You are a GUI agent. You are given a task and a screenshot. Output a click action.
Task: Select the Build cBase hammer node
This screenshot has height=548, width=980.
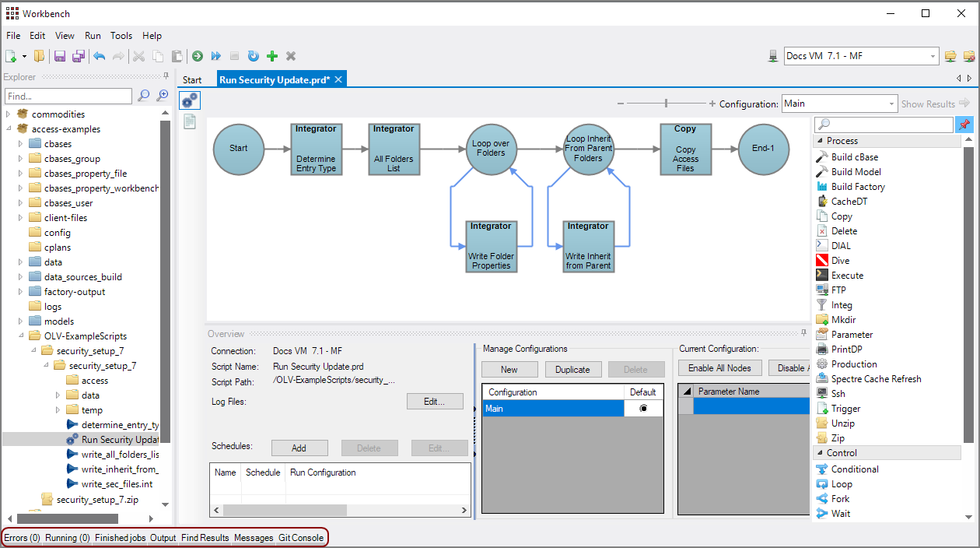tap(823, 157)
